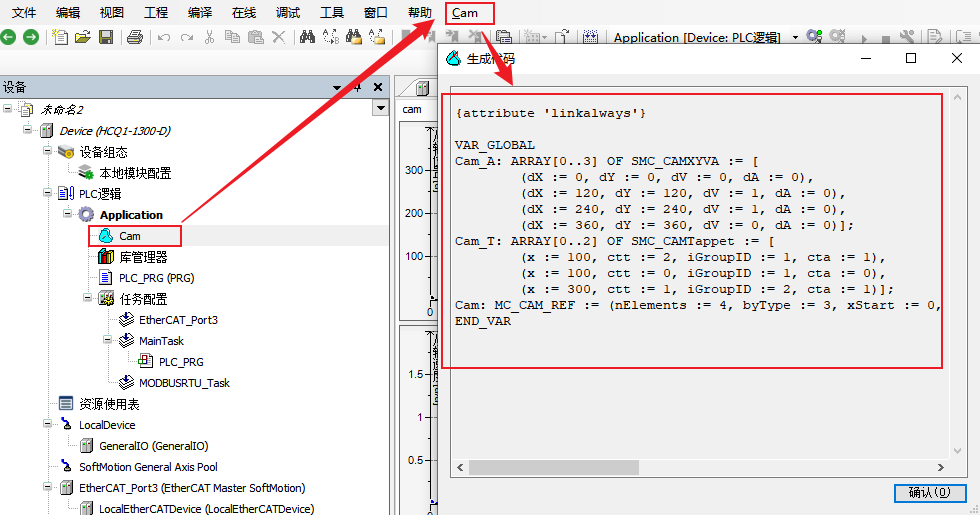
Task: Click the Open project folder icon
Action: pos(83,38)
